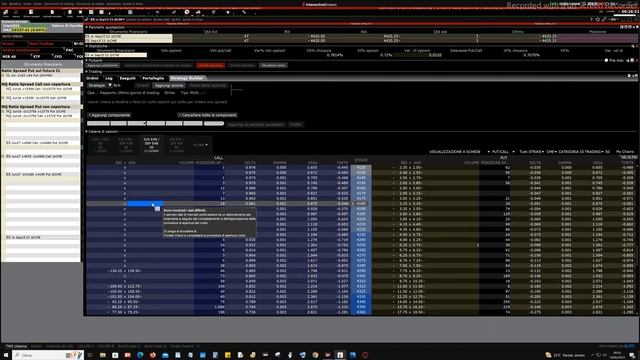Viewport: 640px width, 360px height.
Task: Select the CFD tab in the left panel
Action: tap(58, 56)
